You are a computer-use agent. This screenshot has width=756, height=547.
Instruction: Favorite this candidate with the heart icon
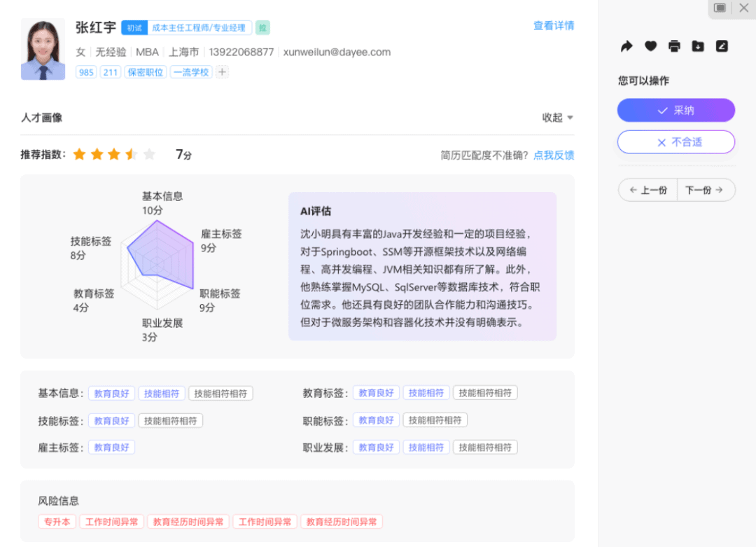[650, 46]
